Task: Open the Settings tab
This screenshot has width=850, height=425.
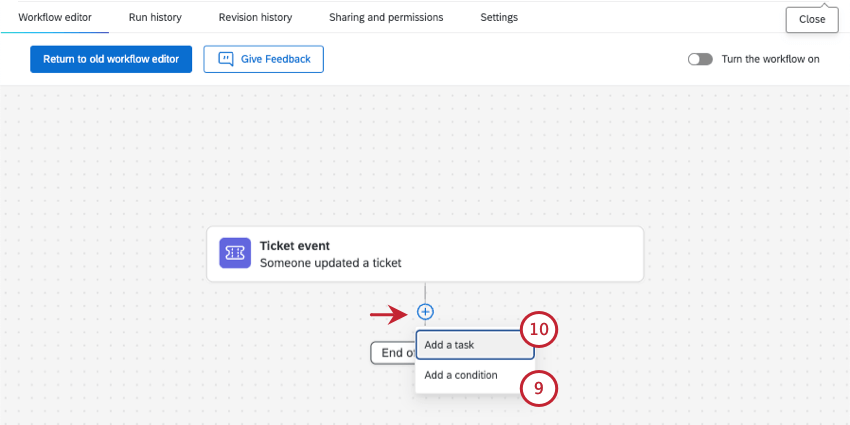Action: click(499, 17)
